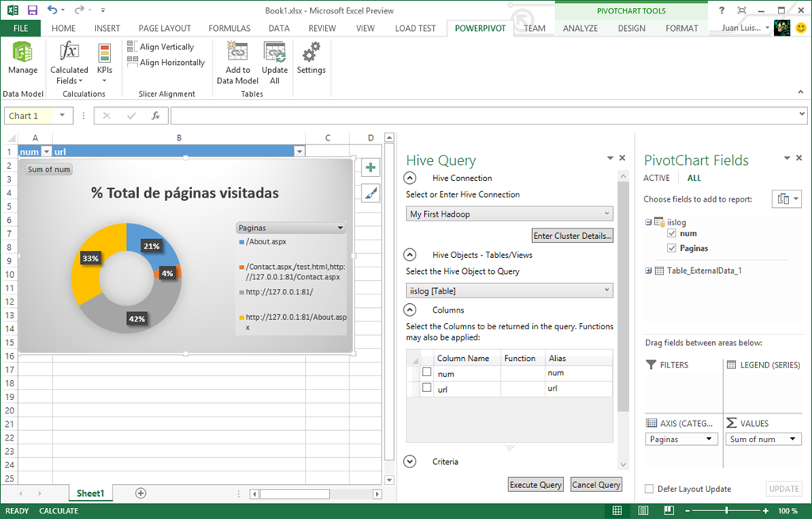Enable Defer Layout Update checkbox
Viewport: 812px width, 519px height.
click(x=649, y=489)
